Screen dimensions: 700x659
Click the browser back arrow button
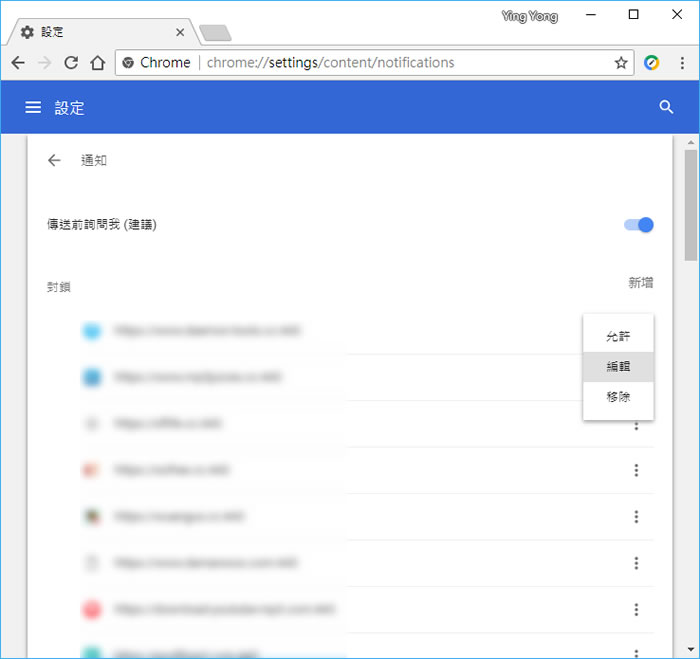(x=18, y=63)
